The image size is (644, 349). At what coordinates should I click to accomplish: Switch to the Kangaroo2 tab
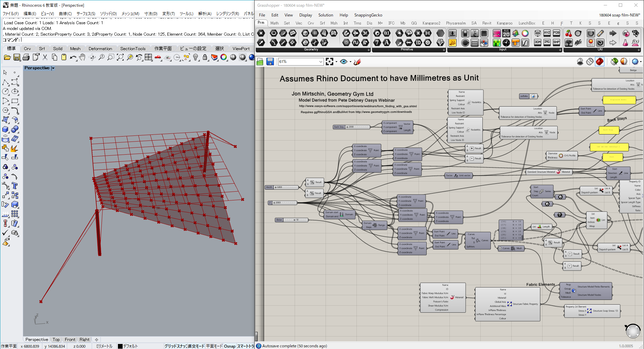(431, 23)
